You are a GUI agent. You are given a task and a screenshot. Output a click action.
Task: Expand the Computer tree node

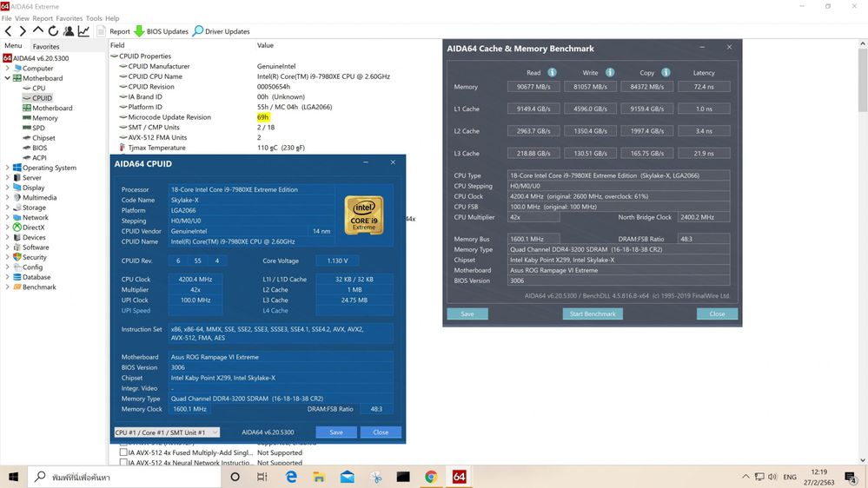[x=7, y=68]
